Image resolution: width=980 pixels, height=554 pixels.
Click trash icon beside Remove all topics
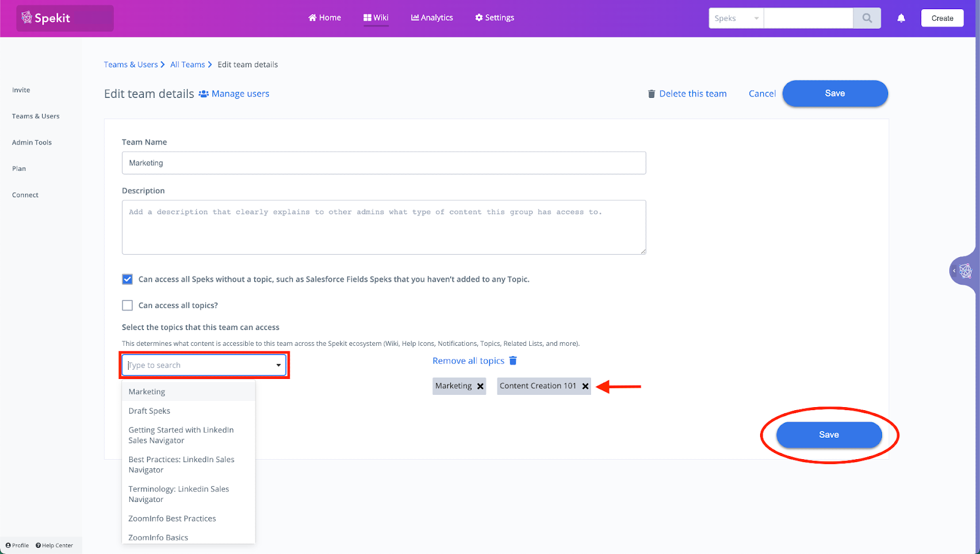coord(513,361)
